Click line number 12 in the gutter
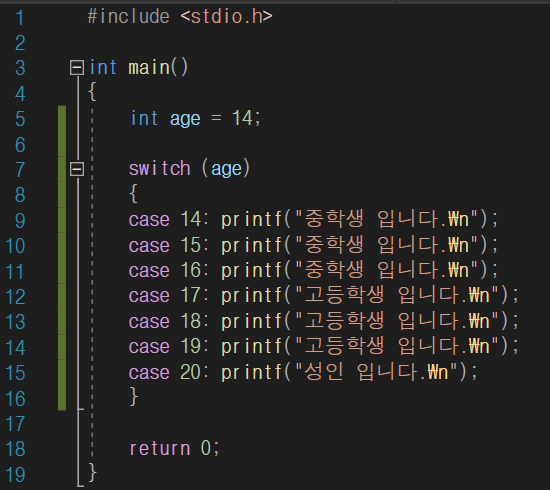 [15, 297]
